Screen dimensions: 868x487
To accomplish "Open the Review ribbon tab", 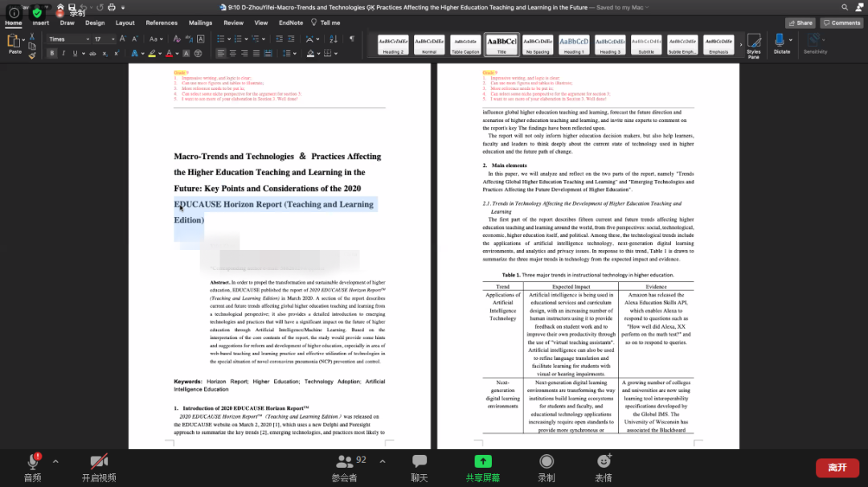I will (234, 23).
